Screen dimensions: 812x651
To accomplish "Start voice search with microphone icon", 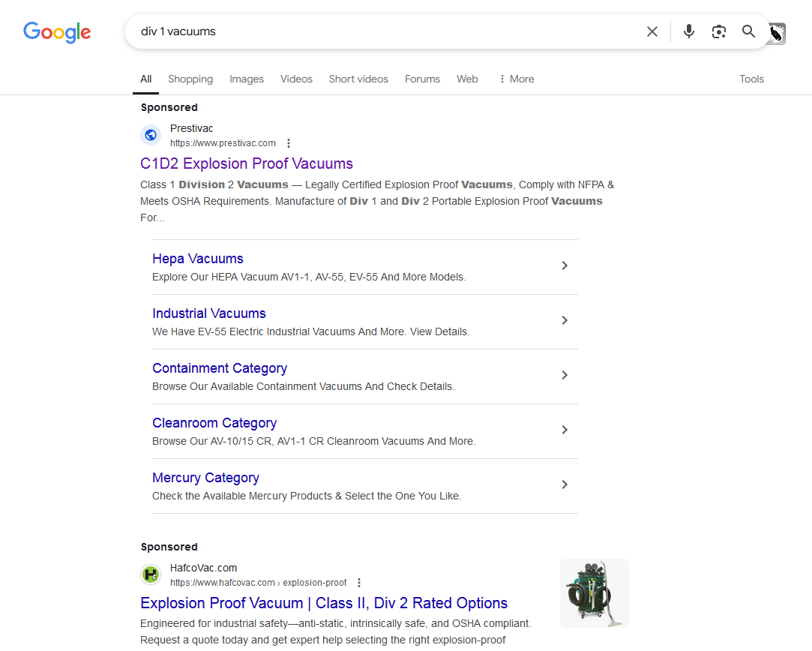I will (x=689, y=31).
